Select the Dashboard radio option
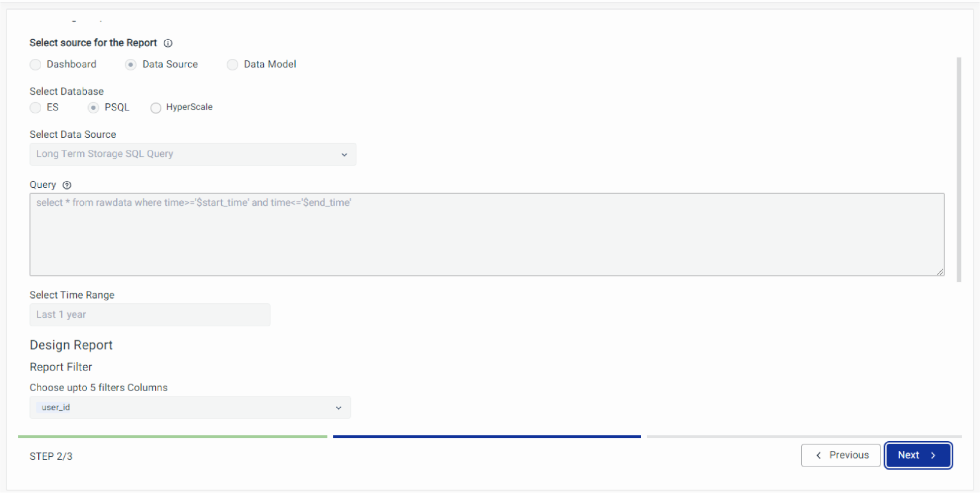Screen dimensions: 980x493 (35, 65)
